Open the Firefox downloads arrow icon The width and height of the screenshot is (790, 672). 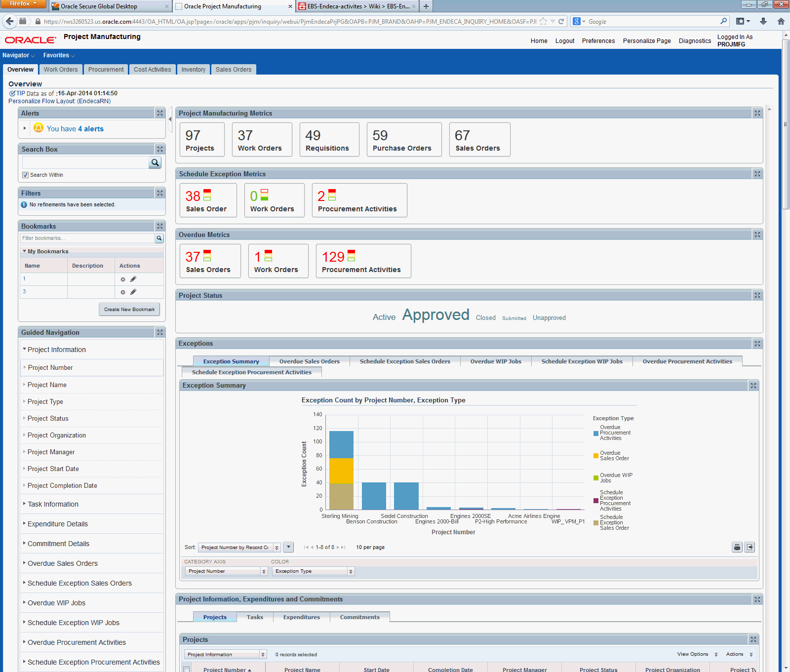click(x=763, y=21)
